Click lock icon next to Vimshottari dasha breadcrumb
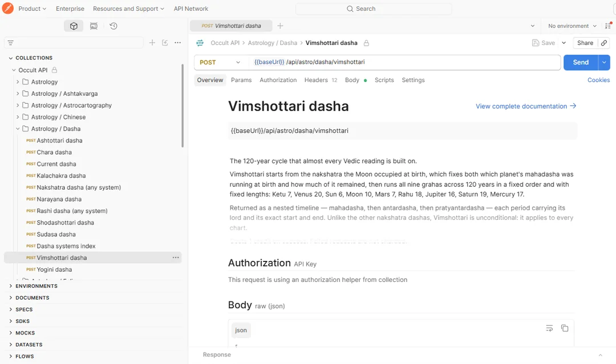The width and height of the screenshot is (616, 364). [x=366, y=43]
